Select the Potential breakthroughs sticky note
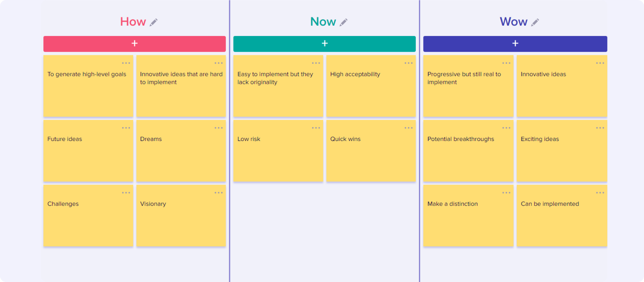The width and height of the screenshot is (644, 282). click(468, 151)
